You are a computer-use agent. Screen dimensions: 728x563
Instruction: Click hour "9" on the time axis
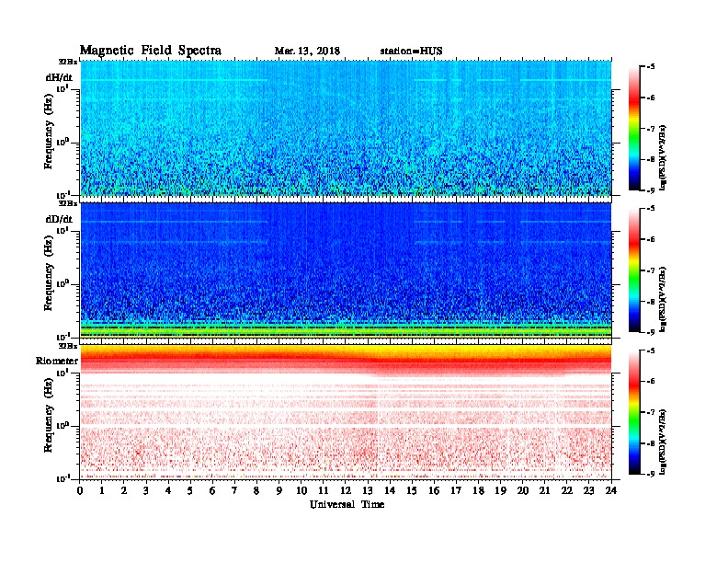tap(279, 490)
